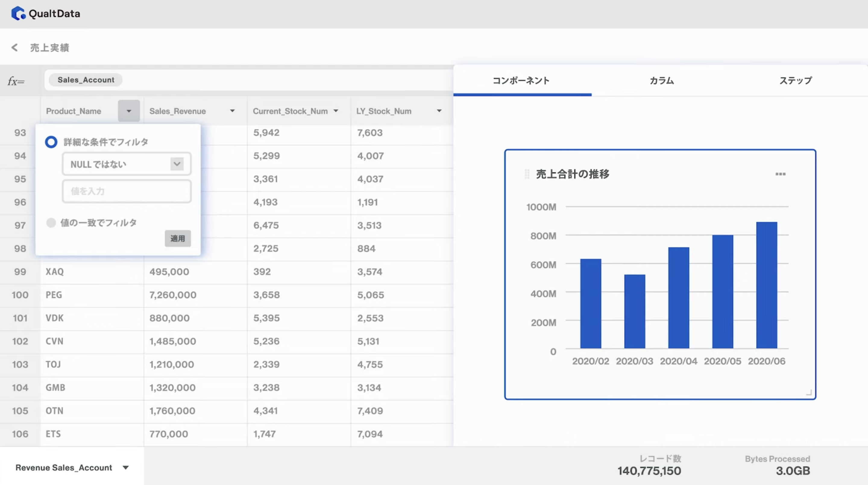Image resolution: width=868 pixels, height=485 pixels.
Task: Click the 値を入力 value input field
Action: [127, 191]
